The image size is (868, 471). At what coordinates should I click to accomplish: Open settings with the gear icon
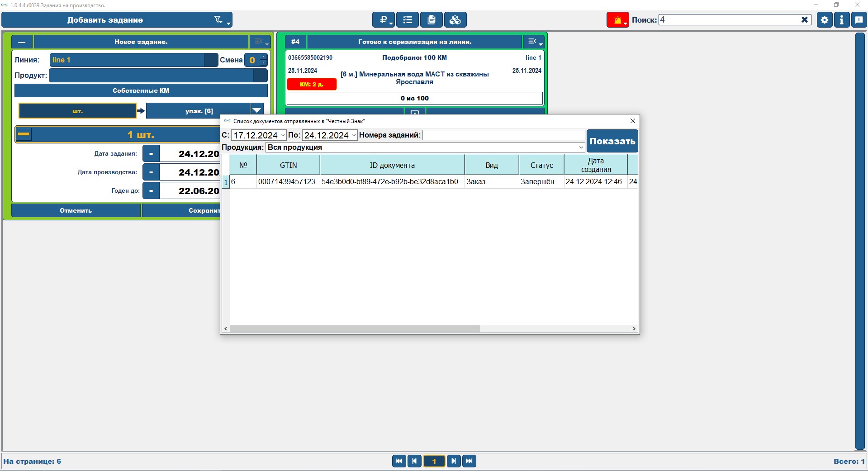(x=825, y=20)
